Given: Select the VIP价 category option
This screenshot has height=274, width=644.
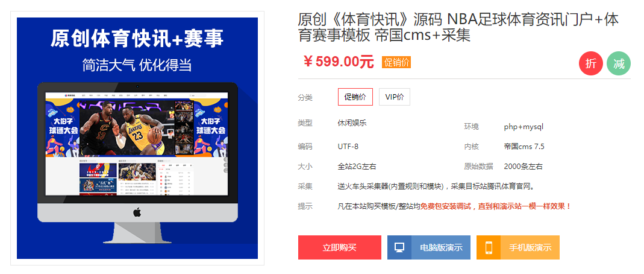Looking at the screenshot, I should coord(394,97).
